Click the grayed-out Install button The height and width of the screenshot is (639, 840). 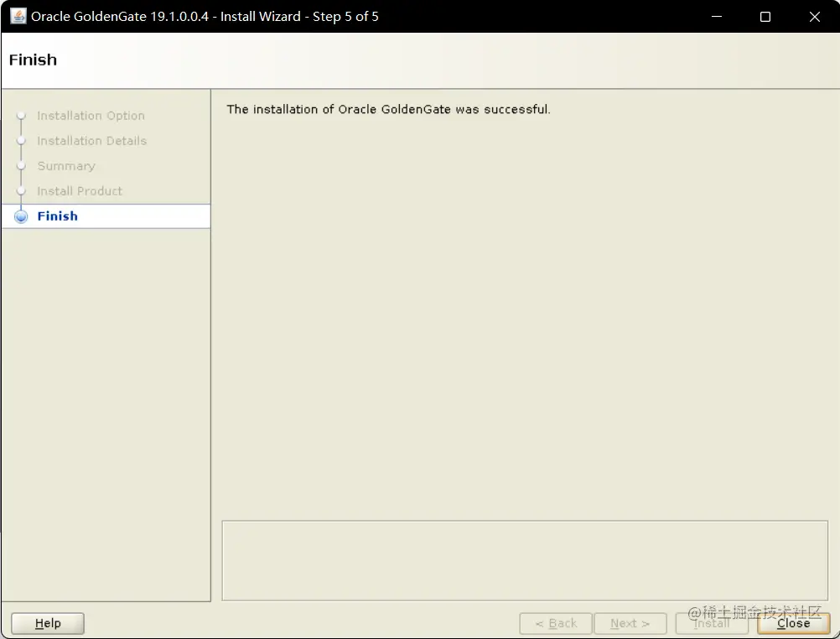tap(711, 623)
